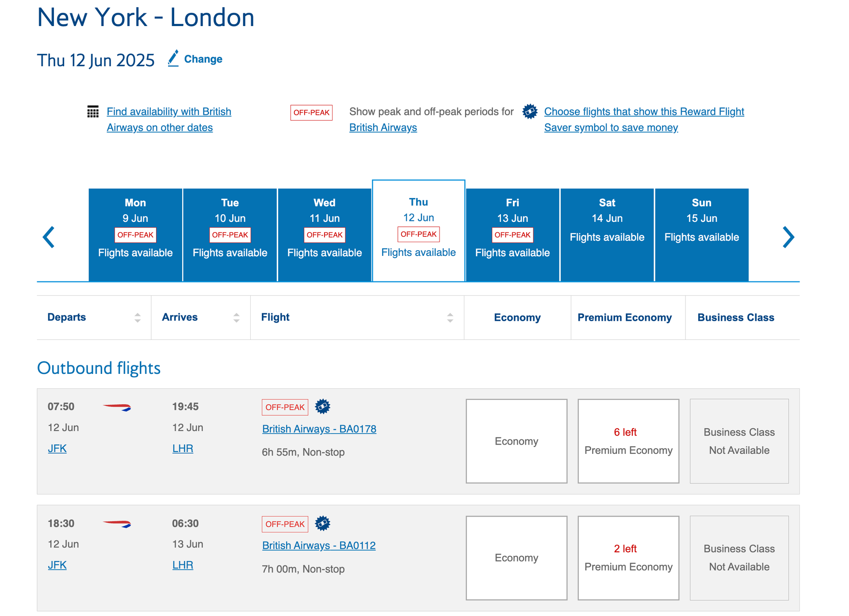Image resolution: width=849 pixels, height=616 pixels.
Task: Open flight details for British Airways BA0178
Action: tap(319, 429)
